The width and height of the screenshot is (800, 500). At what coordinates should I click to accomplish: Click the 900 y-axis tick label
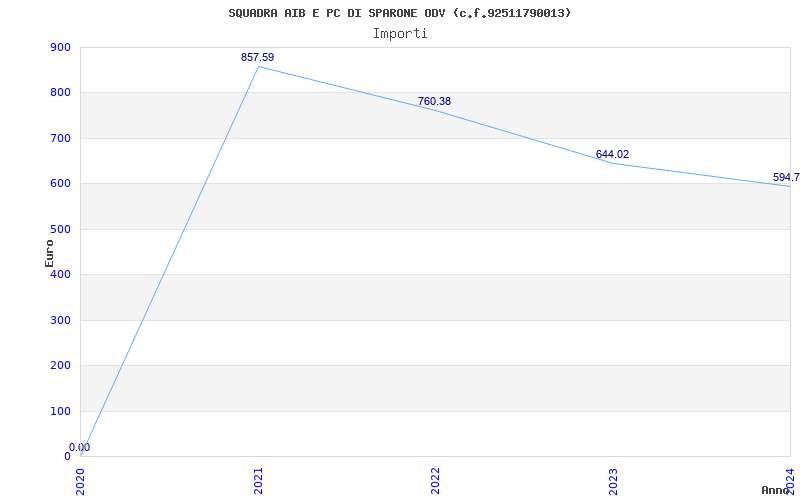click(x=60, y=47)
